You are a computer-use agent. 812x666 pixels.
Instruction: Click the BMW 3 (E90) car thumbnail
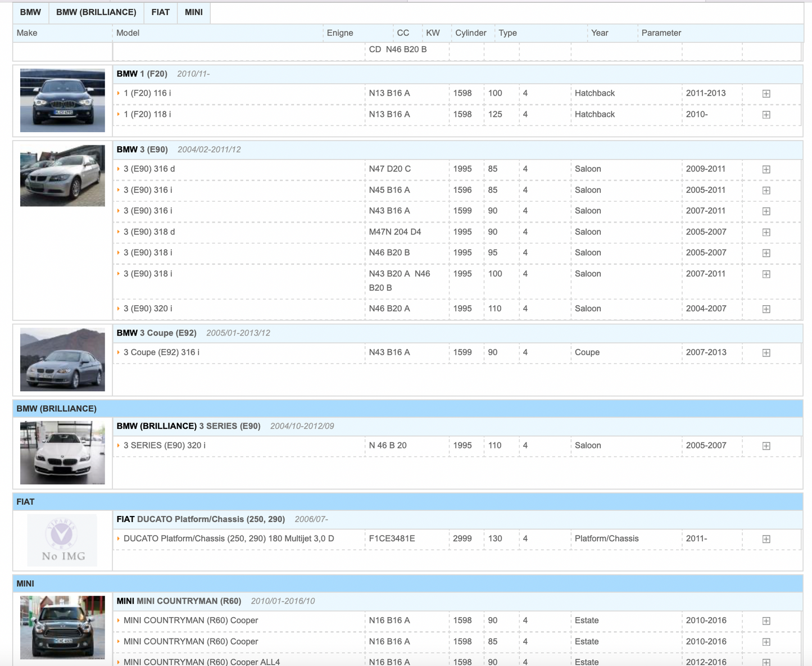[62, 176]
